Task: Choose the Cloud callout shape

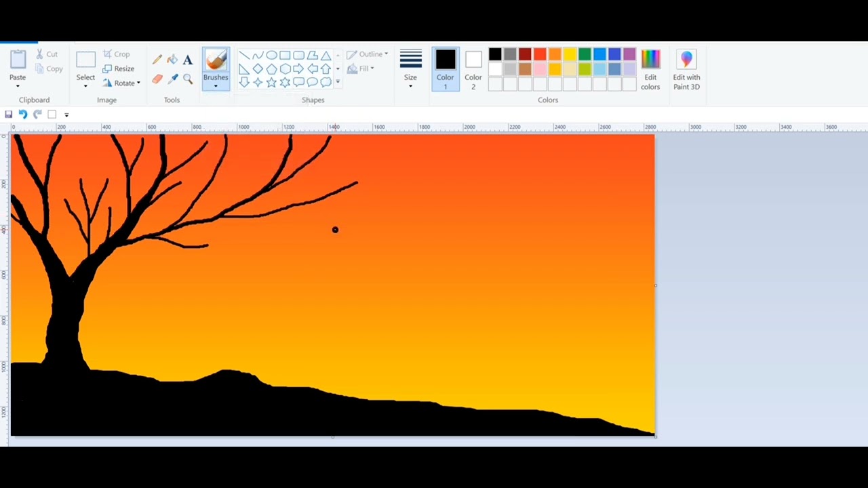Action: coord(325,83)
